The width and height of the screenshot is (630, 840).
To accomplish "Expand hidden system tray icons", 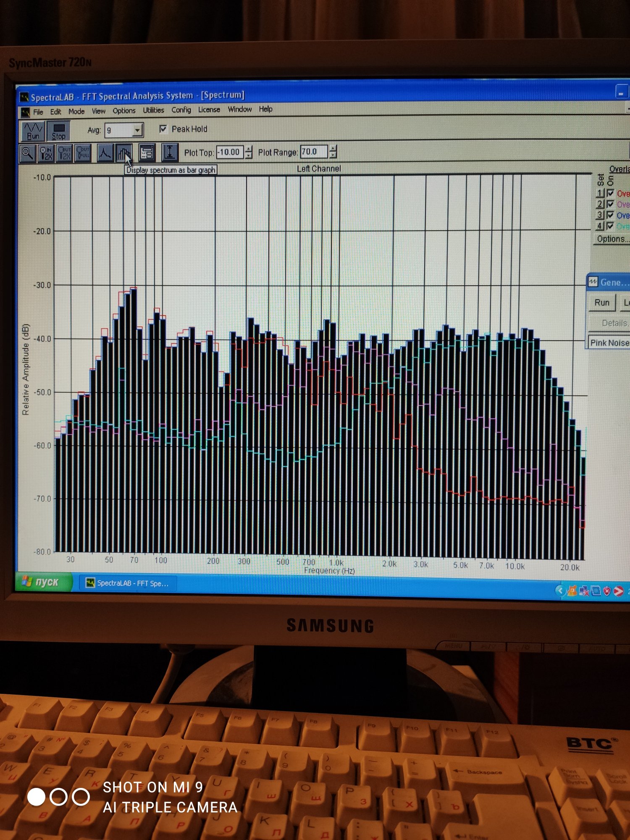I will click(x=560, y=590).
